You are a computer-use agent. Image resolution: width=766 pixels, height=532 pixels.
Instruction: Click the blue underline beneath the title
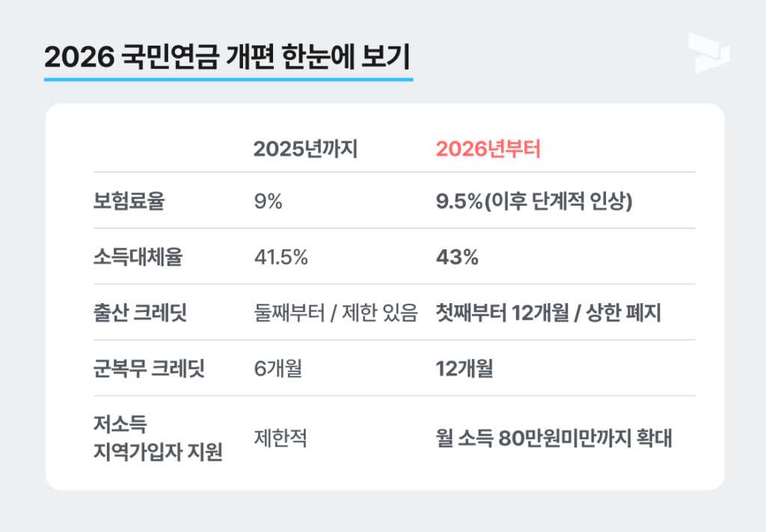(227, 79)
